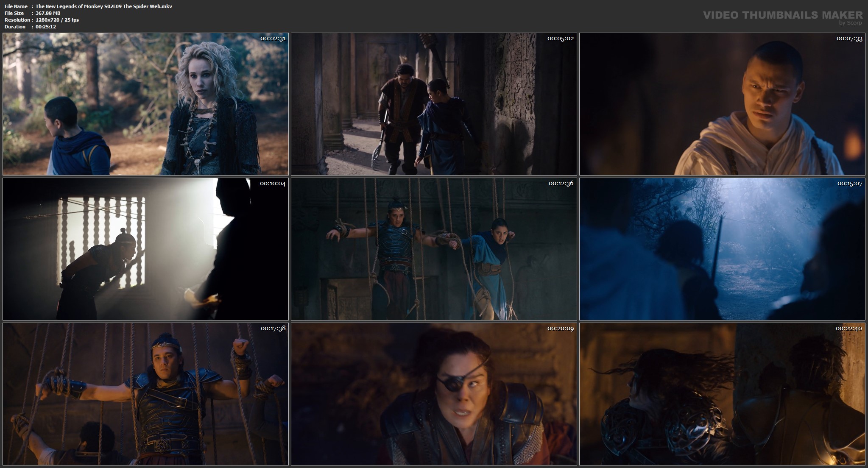This screenshot has width=868, height=468.
Task: Click the 00:12:36 timestamp label
Action: point(561,184)
